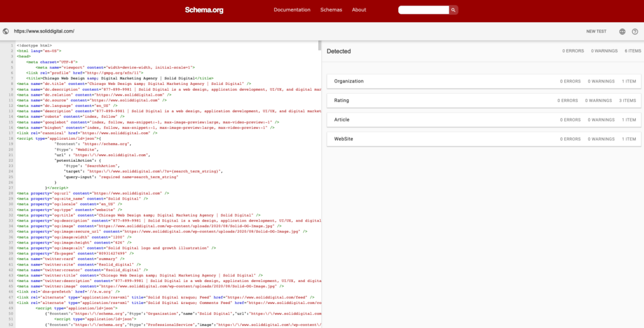Expand the Organization detected row

coord(484,81)
